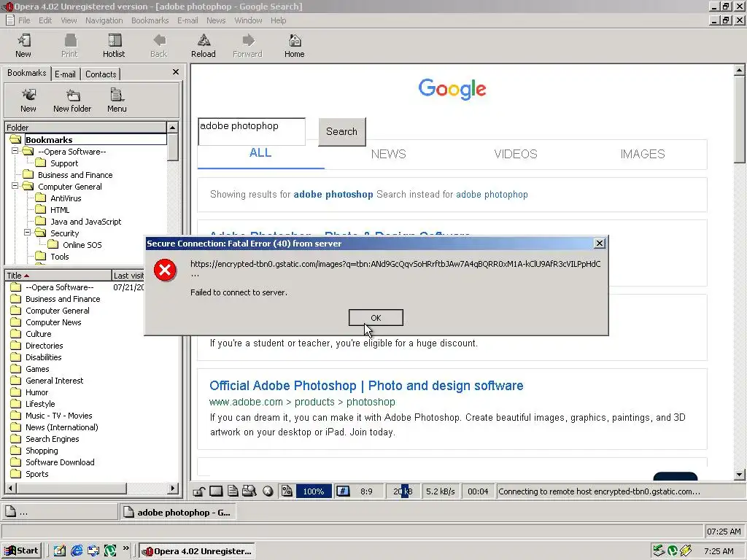The height and width of the screenshot is (560, 747).
Task: Select the NEWS search tab
Action: [388, 154]
